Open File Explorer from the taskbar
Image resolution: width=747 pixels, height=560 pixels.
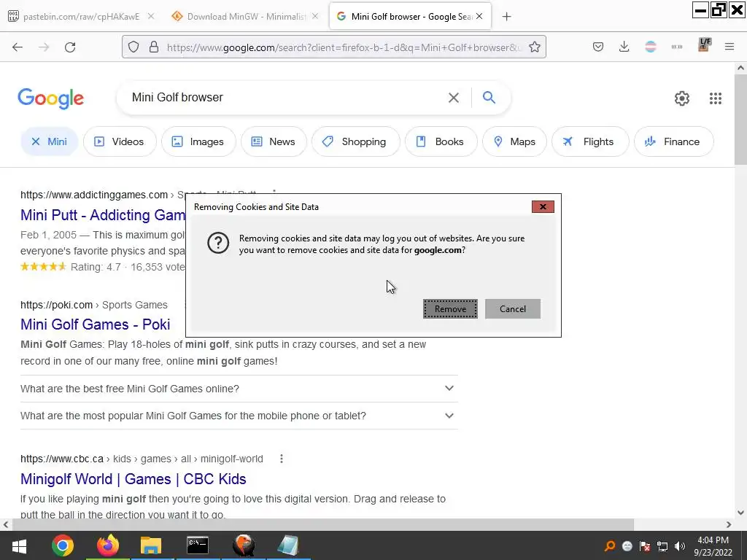151,545
